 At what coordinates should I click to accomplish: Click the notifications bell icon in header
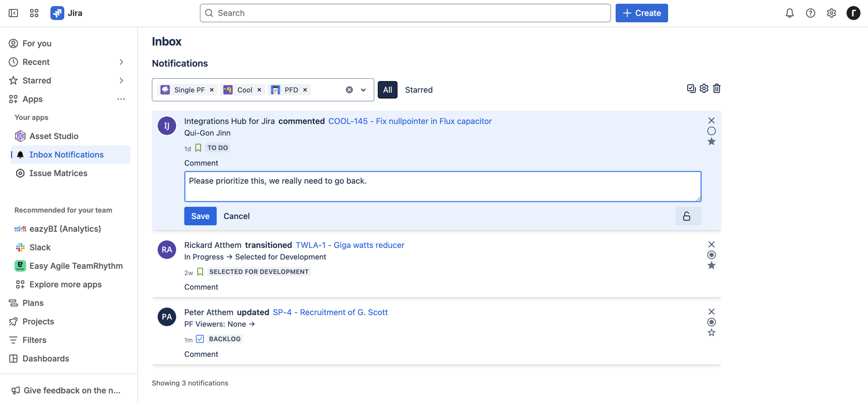click(x=790, y=13)
